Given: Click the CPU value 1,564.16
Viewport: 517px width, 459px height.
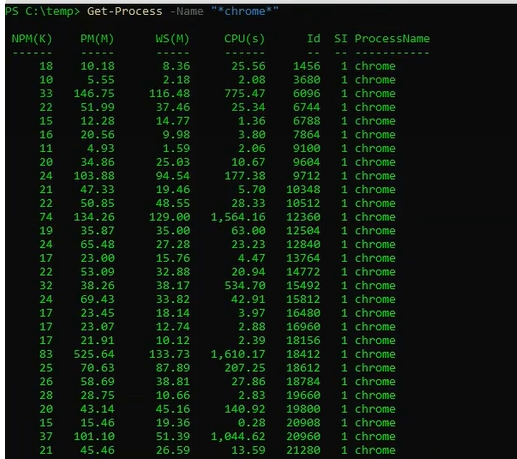Looking at the screenshot, I should (x=238, y=217).
